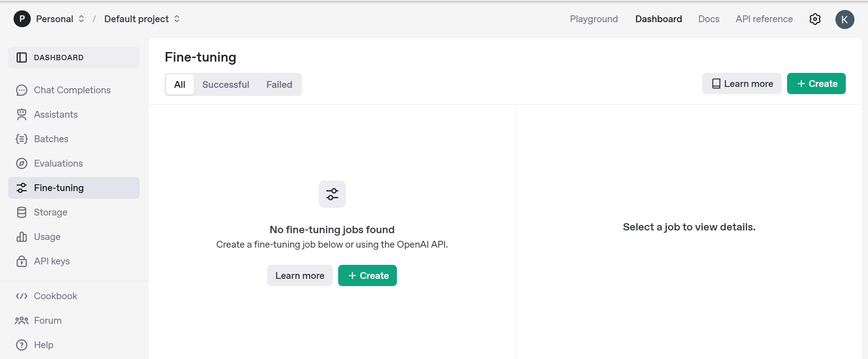Image resolution: width=868 pixels, height=359 pixels.
Task: Click the K user avatar
Action: pyautogui.click(x=844, y=19)
